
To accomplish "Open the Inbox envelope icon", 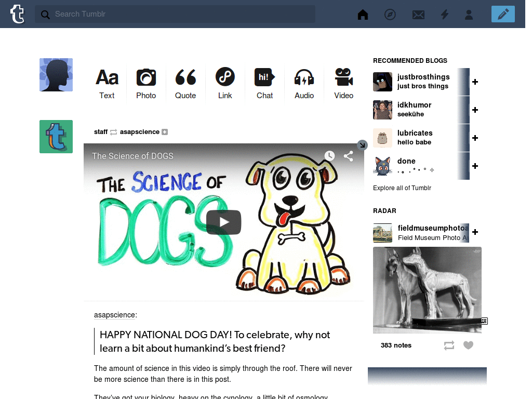I will tap(418, 15).
